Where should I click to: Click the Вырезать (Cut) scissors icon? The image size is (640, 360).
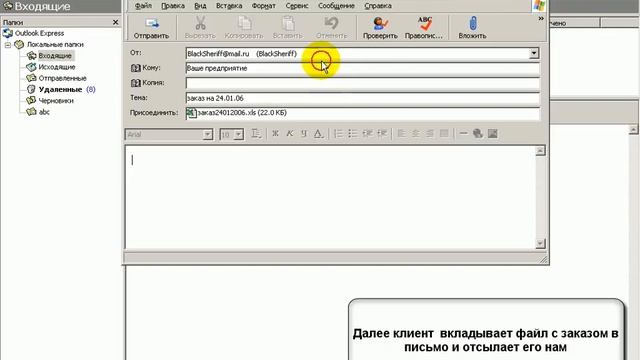point(200,23)
